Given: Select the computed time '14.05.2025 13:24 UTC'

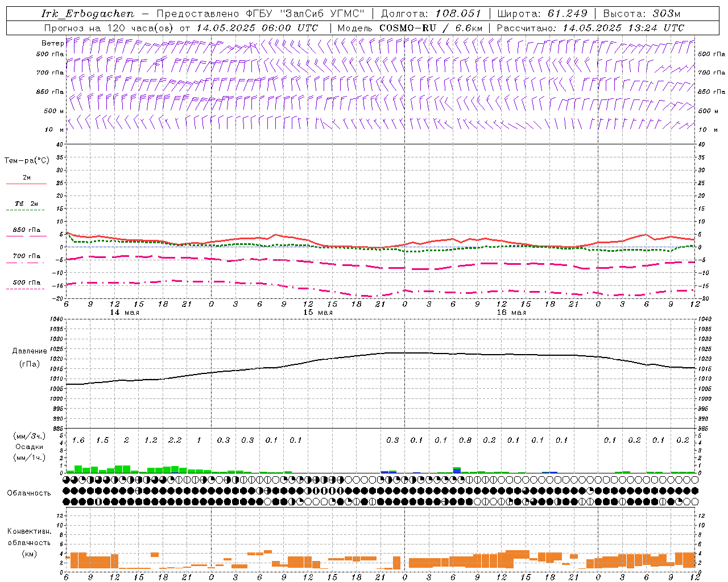Looking at the screenshot, I should coord(623,27).
